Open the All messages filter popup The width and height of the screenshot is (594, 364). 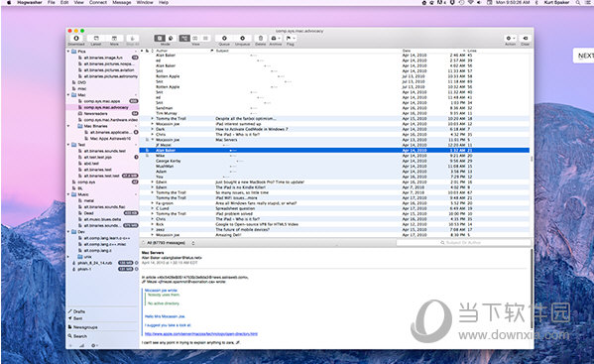pyautogui.click(x=169, y=243)
